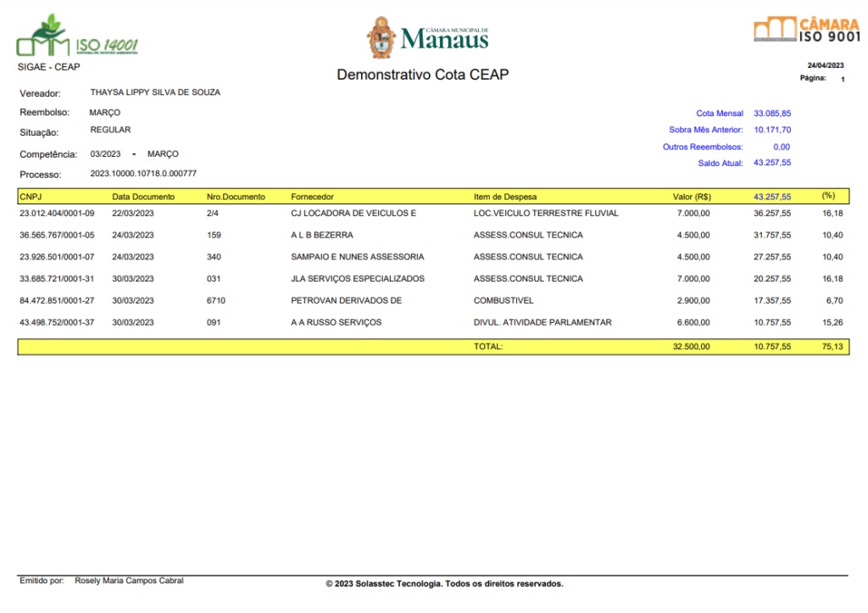This screenshot has width=868, height=613.
Task: Click the Situação value 'REGULAR'
Action: (111, 130)
